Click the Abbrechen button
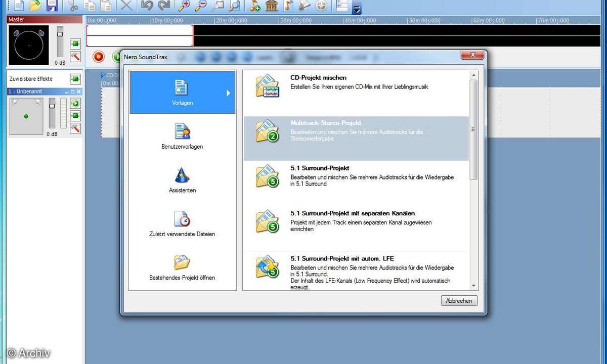 tap(459, 301)
